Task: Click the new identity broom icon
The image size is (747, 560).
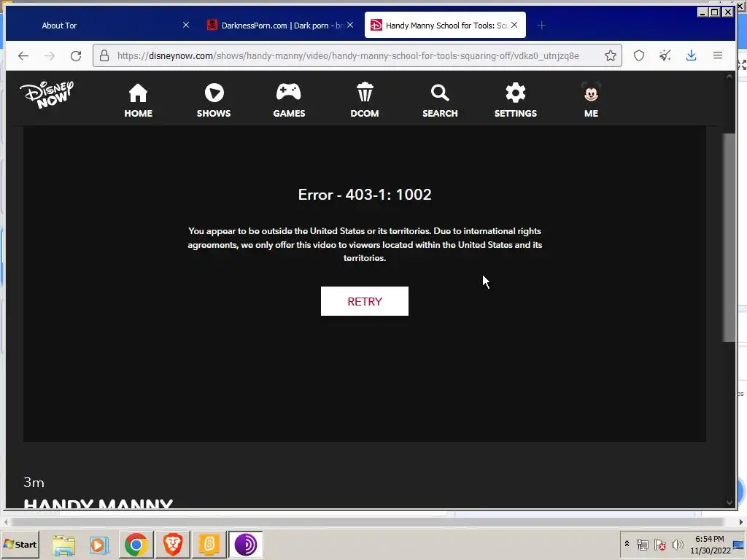Action: click(665, 55)
